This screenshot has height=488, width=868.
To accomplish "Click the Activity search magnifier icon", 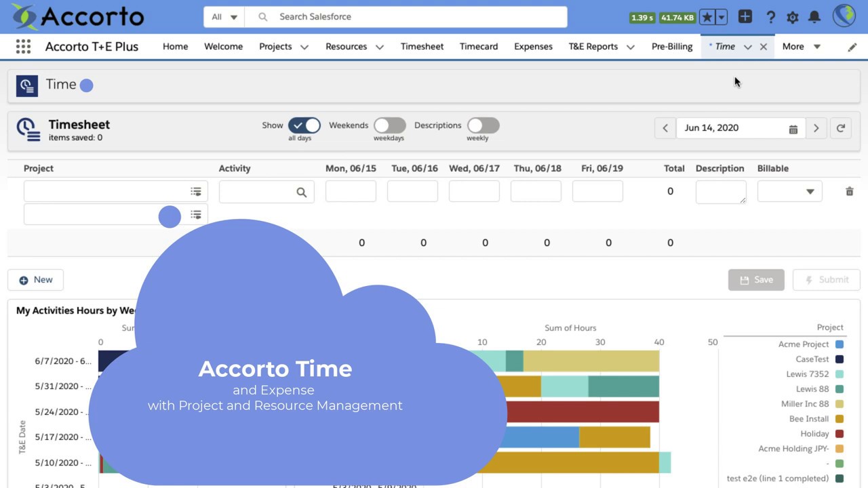I will [x=302, y=192].
